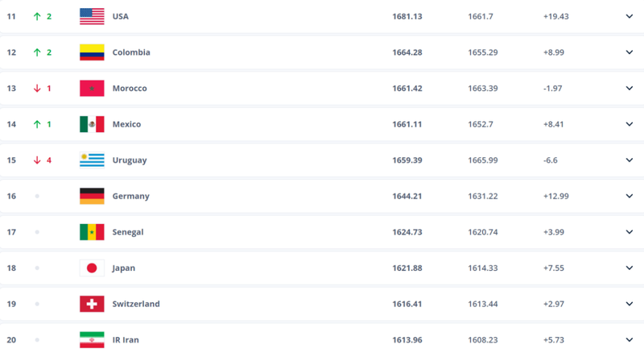Viewport: 644px width, 353px height.
Task: Expand the USA row details chevron
Action: (x=629, y=16)
